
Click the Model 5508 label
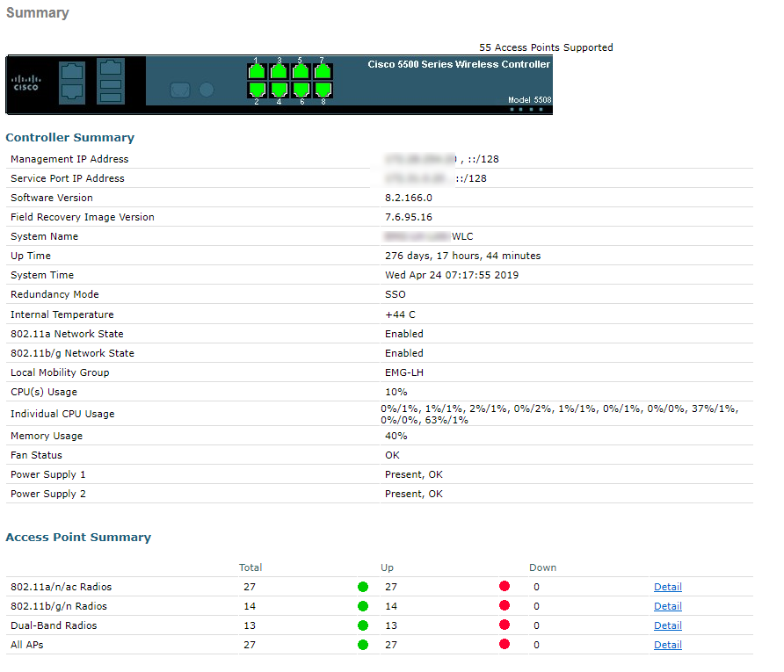[x=529, y=100]
